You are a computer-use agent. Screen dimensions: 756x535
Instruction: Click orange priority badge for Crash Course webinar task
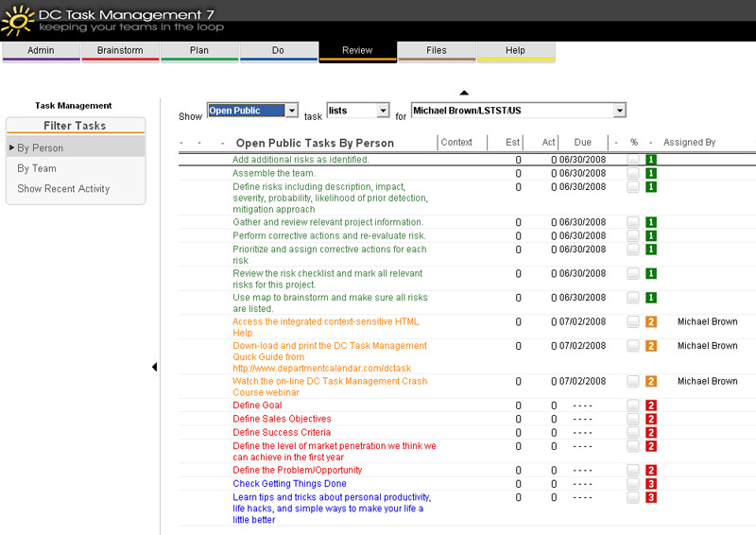pyautogui.click(x=651, y=382)
